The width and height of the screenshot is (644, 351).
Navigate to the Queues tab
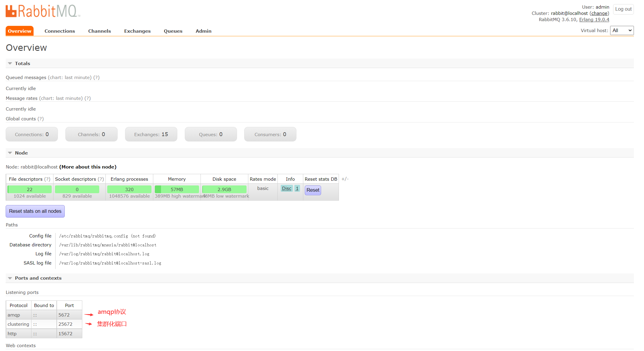point(173,31)
